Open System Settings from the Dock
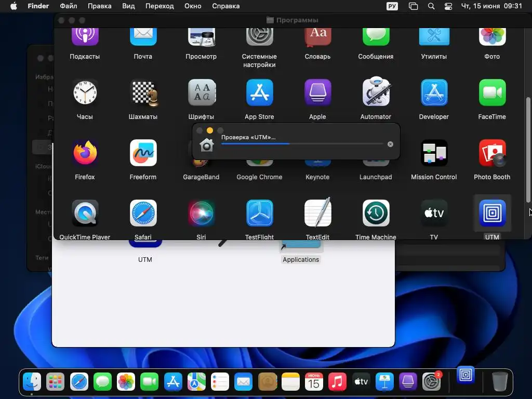Screen dimensions: 532x399 click(x=432, y=382)
